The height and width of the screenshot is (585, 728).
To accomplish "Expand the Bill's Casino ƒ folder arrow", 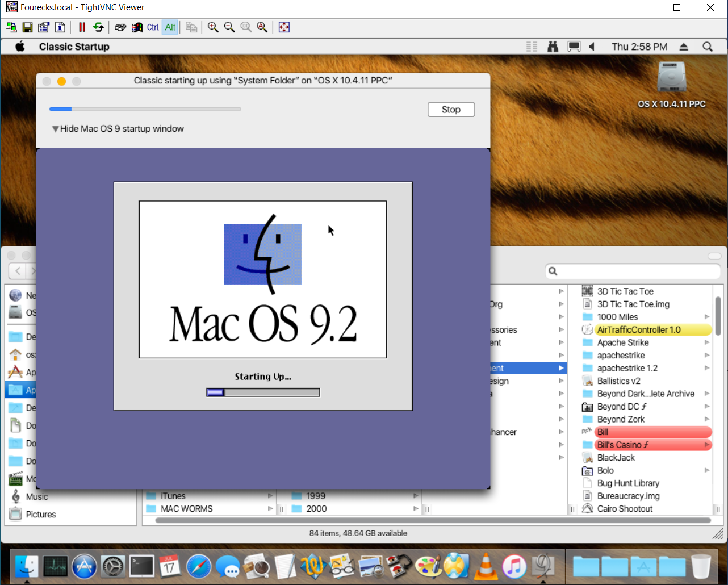I will tap(707, 445).
